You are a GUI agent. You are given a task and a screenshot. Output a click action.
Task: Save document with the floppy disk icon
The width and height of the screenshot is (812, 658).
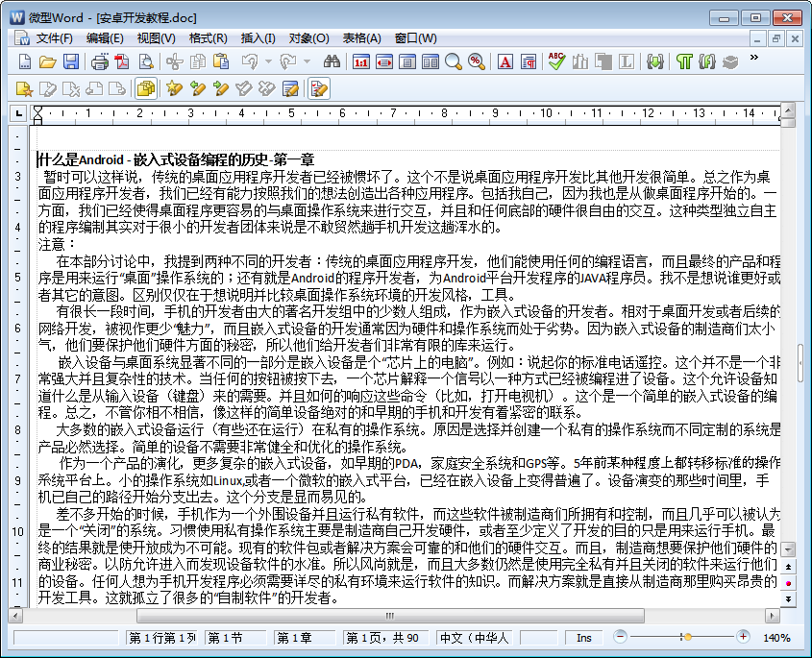[71, 62]
